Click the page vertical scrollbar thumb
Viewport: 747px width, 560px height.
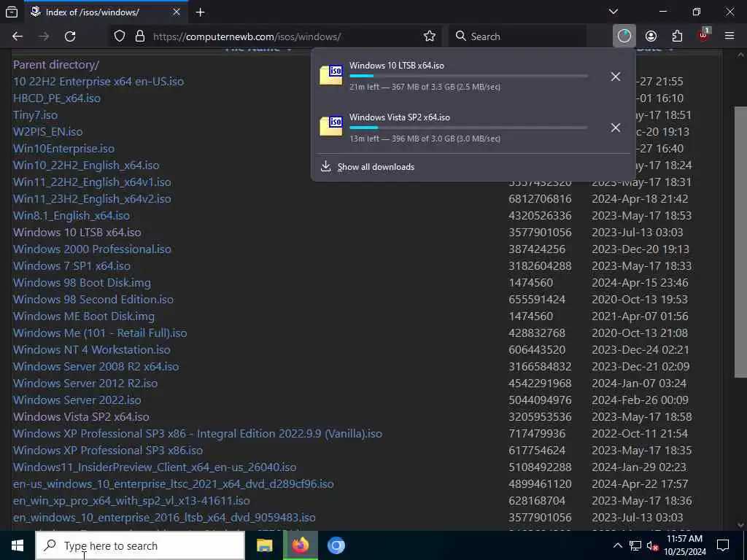pos(740,242)
